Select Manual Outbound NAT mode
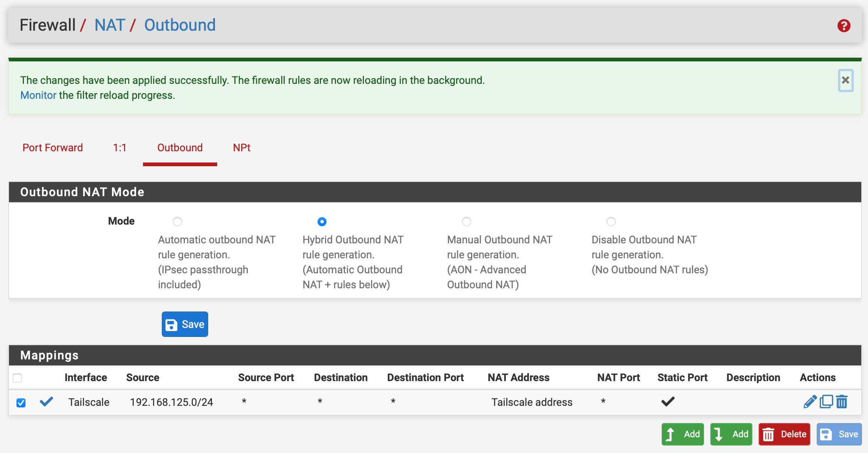The image size is (868, 453). click(466, 222)
